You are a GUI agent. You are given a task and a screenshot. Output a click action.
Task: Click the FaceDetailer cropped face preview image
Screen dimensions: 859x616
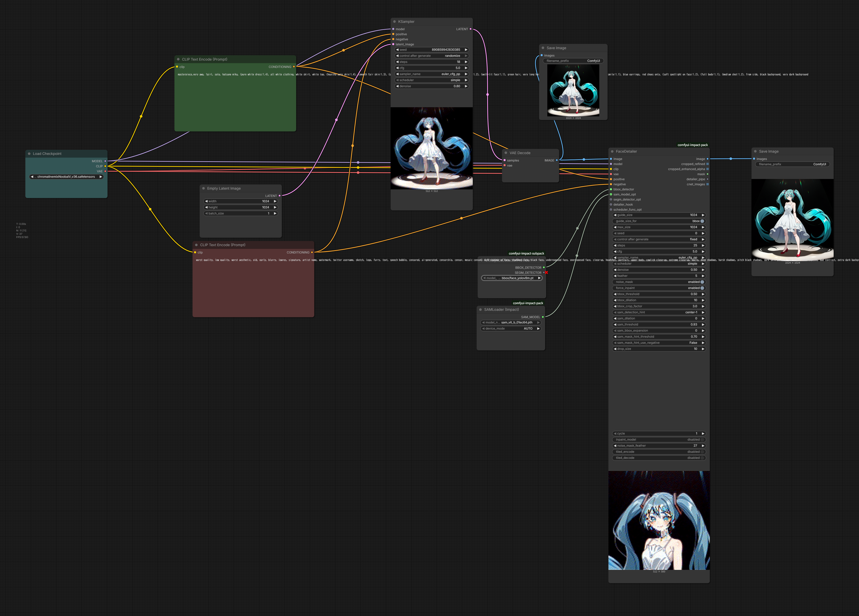pos(659,520)
